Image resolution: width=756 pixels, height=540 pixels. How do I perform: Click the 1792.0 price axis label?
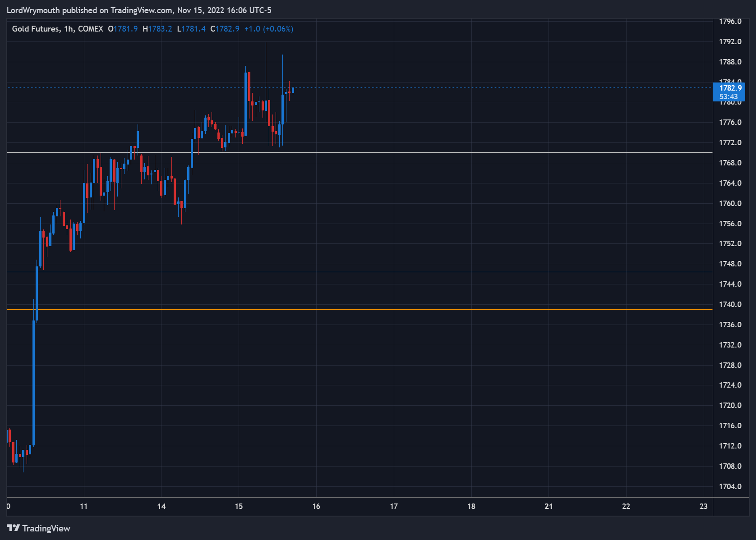pos(730,41)
